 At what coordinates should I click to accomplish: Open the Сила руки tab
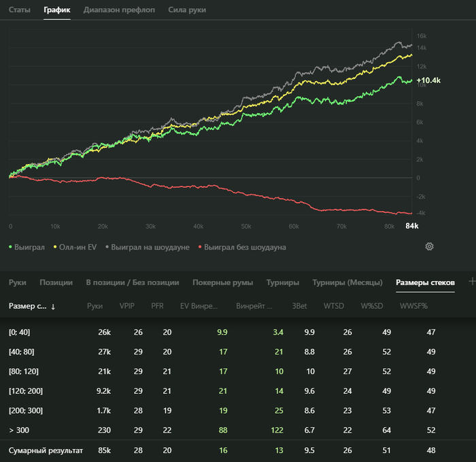point(187,10)
